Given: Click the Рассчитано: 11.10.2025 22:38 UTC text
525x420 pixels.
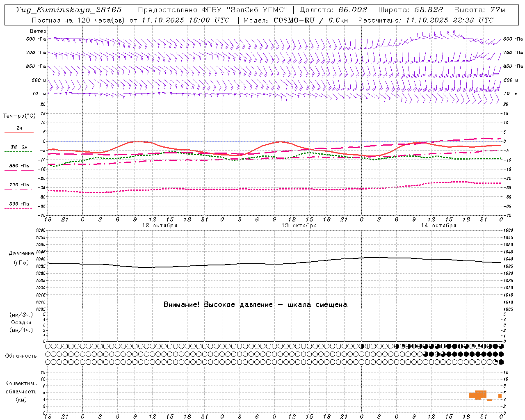Looking at the screenshot, I should click(x=426, y=20).
